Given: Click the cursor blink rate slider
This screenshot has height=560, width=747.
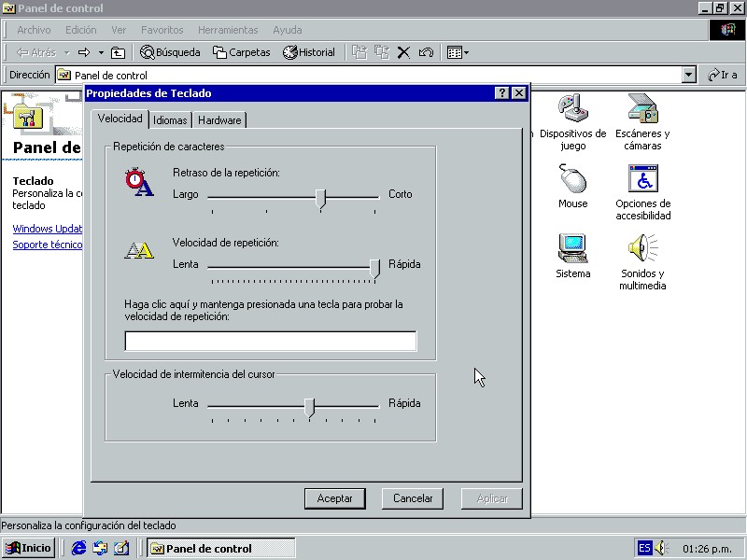Looking at the screenshot, I should 310,407.
